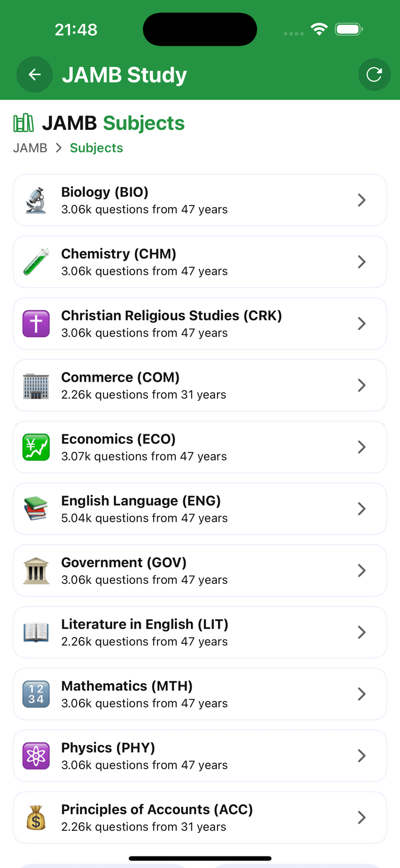Select the JAMB breadcrumb link
This screenshot has width=400, height=868.
click(30, 148)
